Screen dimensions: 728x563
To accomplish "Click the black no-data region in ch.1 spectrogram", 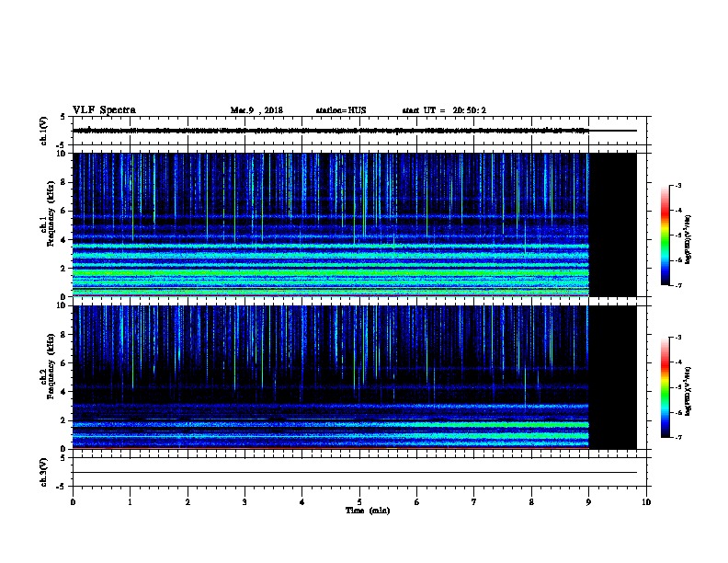I will (613, 224).
